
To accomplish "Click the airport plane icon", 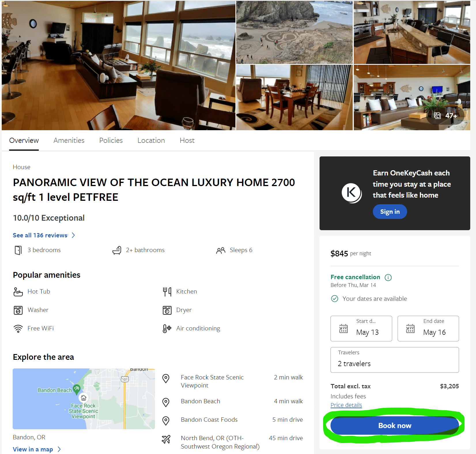I will click(x=166, y=439).
